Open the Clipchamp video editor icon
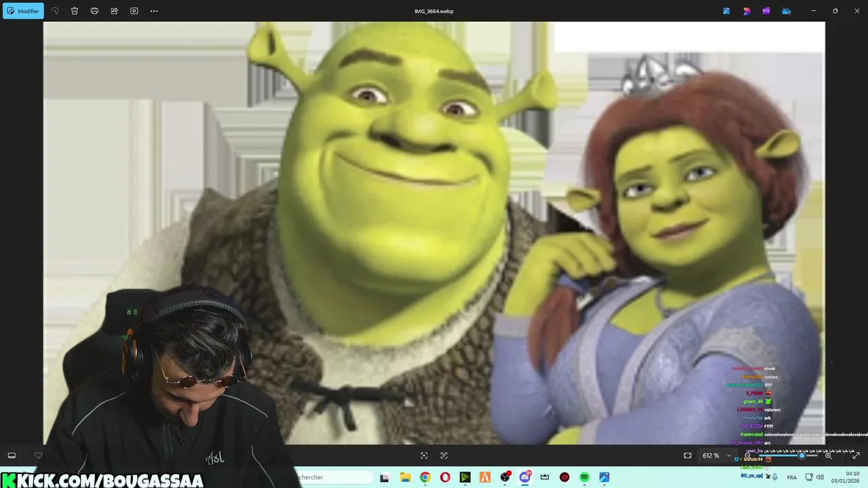Image resolution: width=868 pixels, height=488 pixels. click(766, 11)
